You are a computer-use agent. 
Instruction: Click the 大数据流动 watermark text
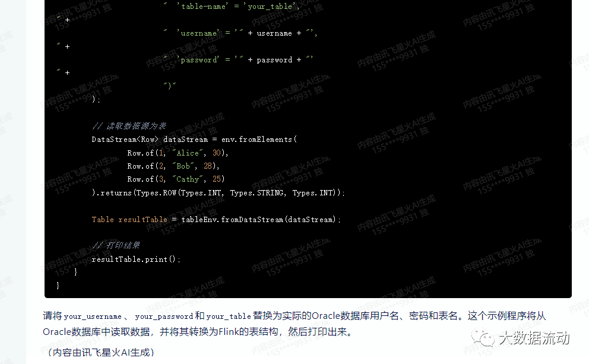pos(534,338)
